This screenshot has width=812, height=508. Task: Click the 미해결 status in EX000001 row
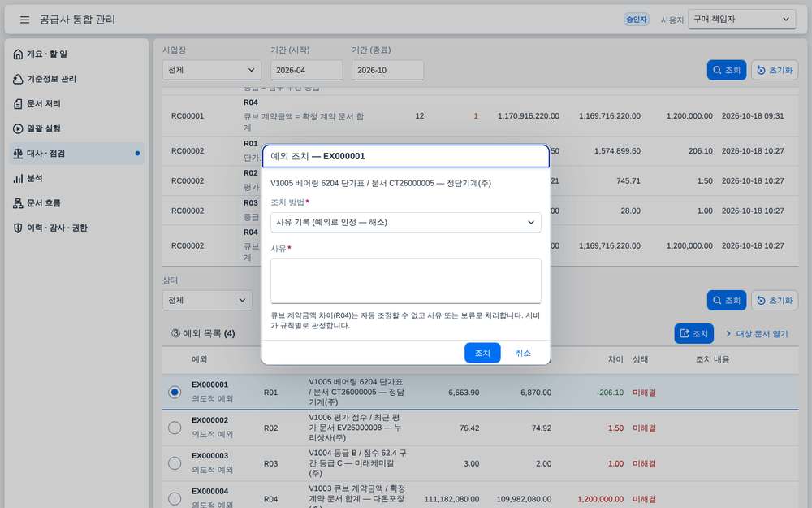[x=644, y=393]
